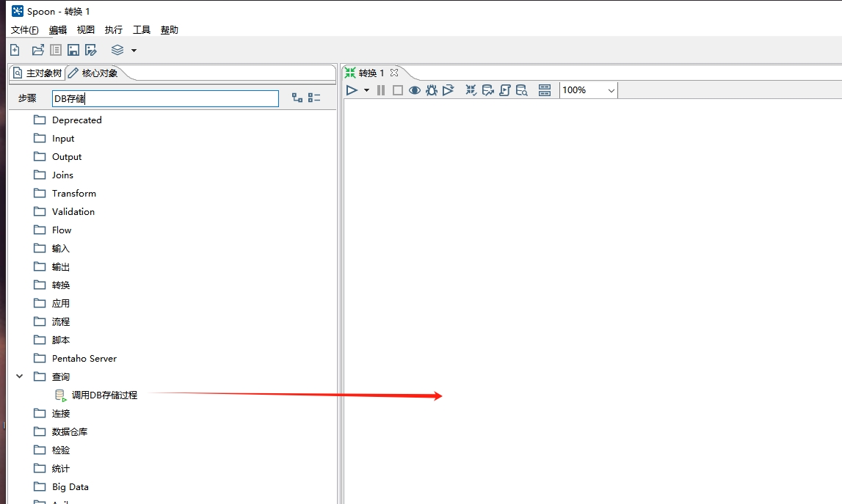Collapse the 查询 folder
Screen dimensions: 842x504
pos(20,376)
